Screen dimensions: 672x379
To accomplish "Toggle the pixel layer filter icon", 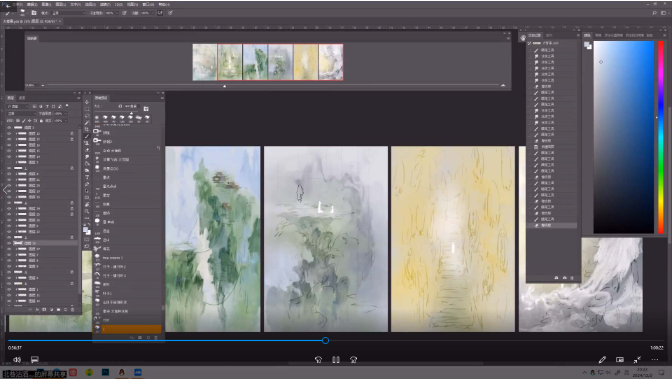I will (35, 106).
